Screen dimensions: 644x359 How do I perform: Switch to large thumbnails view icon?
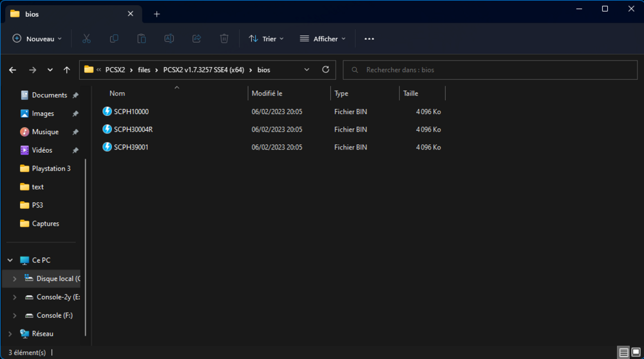point(636,353)
